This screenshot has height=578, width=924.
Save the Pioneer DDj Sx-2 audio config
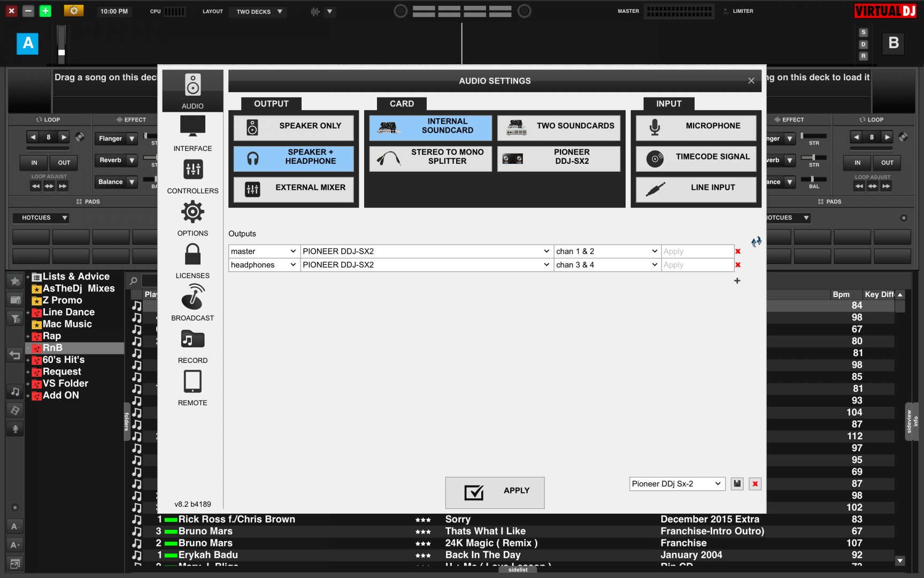[737, 484]
